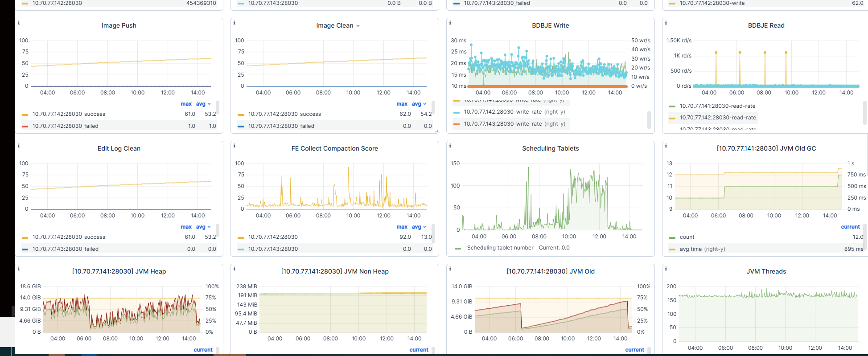
Task: Click FE Collect Compaction Score max value 92.0
Action: [x=405, y=237]
